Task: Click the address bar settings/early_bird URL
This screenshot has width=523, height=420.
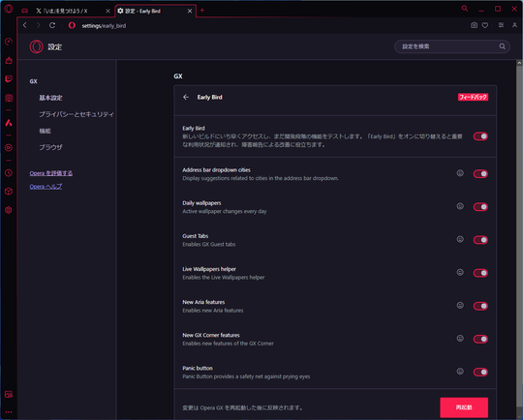Action: 104,26
